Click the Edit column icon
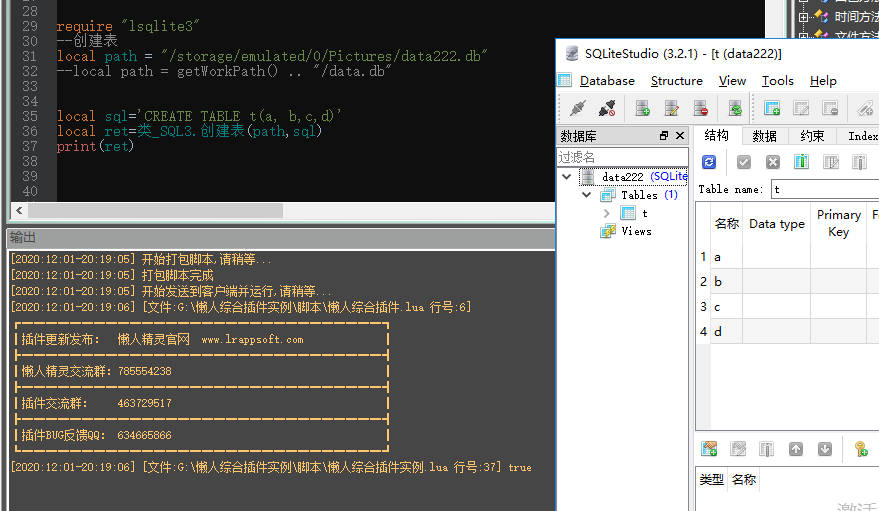 click(x=831, y=162)
